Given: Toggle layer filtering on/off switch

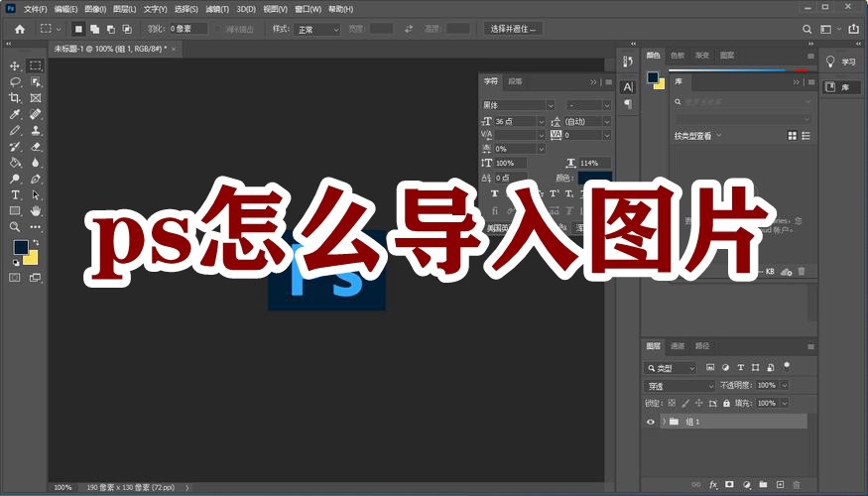Looking at the screenshot, I should click(787, 366).
